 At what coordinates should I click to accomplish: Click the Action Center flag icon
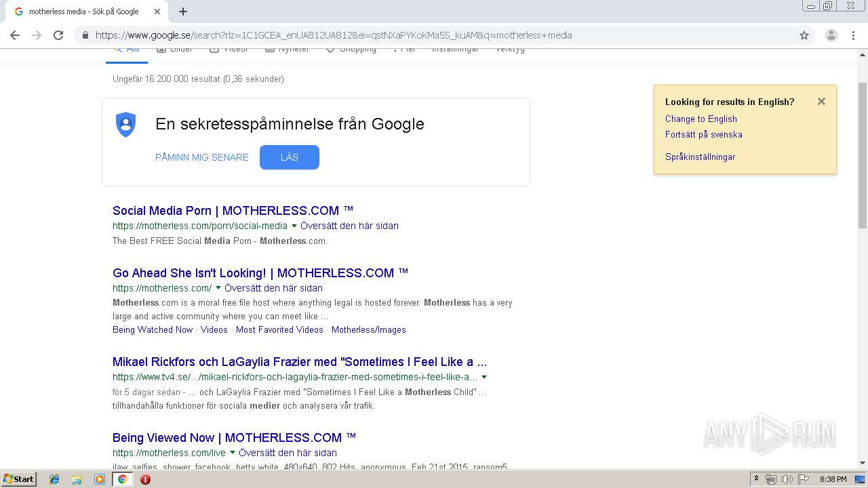pos(803,479)
